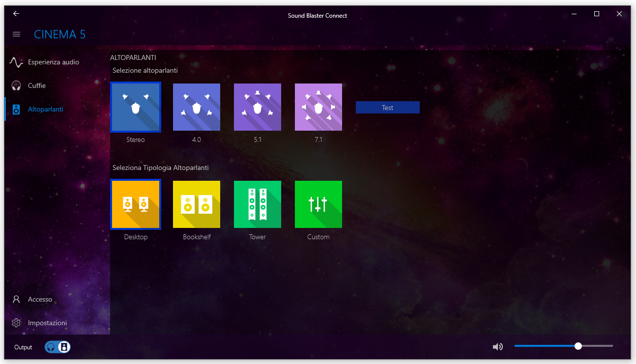Click the Test button
Screen dimensions: 636x364
tap(388, 108)
